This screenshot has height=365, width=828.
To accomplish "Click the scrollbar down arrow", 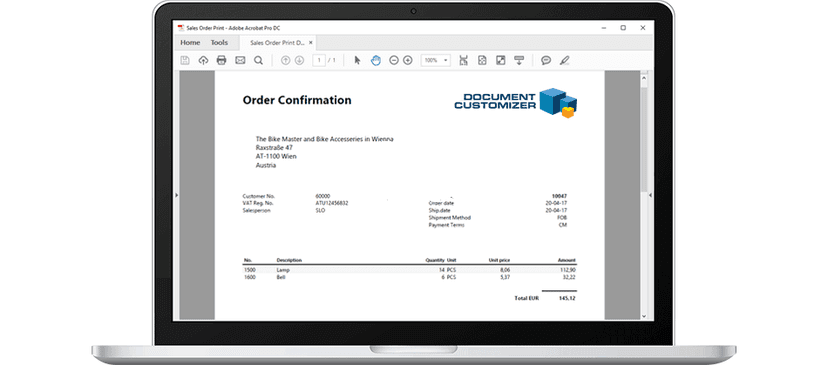I will point(644,315).
